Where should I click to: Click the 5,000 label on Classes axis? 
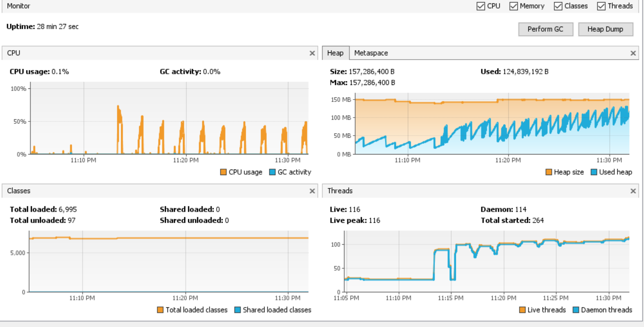(x=18, y=253)
